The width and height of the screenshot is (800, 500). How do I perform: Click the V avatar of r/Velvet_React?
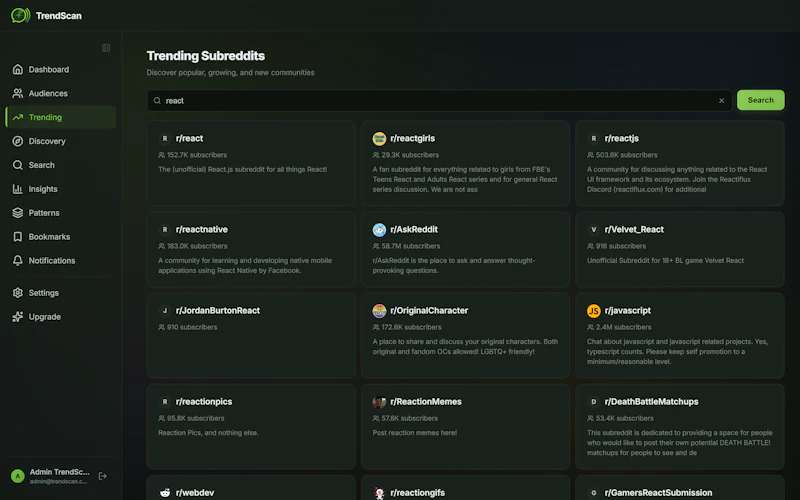(593, 230)
